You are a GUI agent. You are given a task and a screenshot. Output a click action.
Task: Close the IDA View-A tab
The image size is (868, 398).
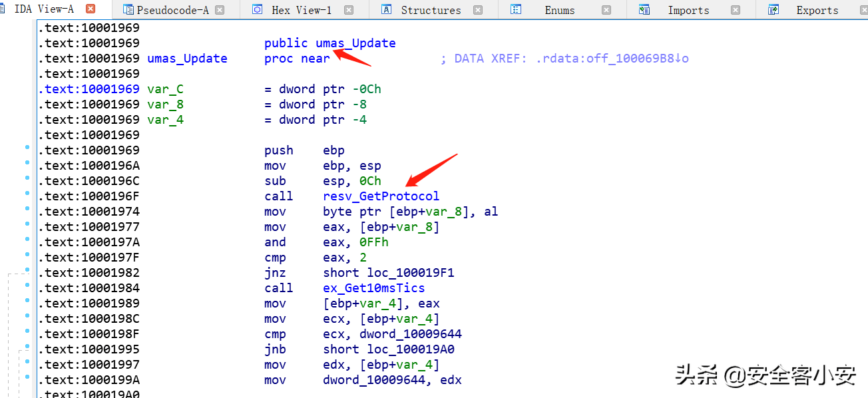(x=91, y=9)
